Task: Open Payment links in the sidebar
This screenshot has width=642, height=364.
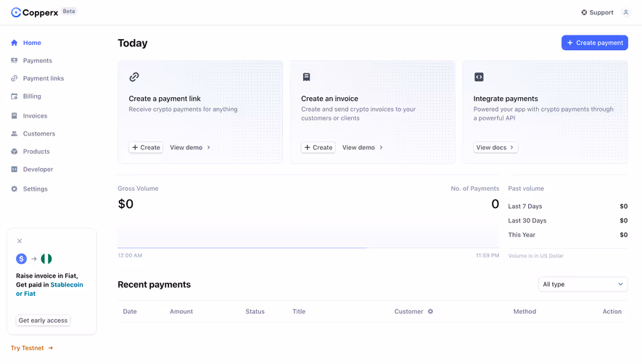Action: (x=44, y=78)
